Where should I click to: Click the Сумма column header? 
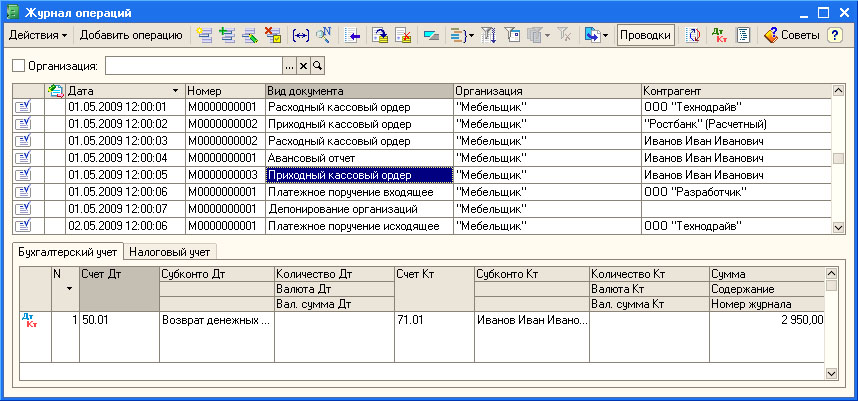coord(767,274)
